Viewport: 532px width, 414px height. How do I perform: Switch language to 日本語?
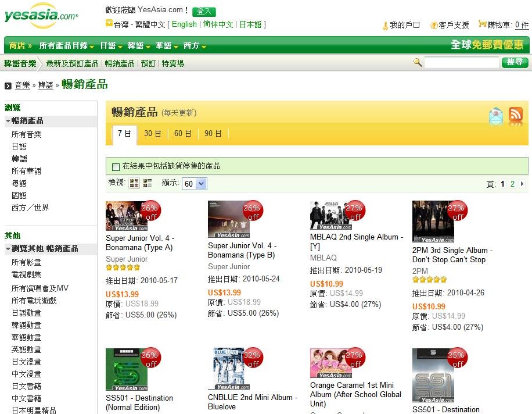[250, 24]
